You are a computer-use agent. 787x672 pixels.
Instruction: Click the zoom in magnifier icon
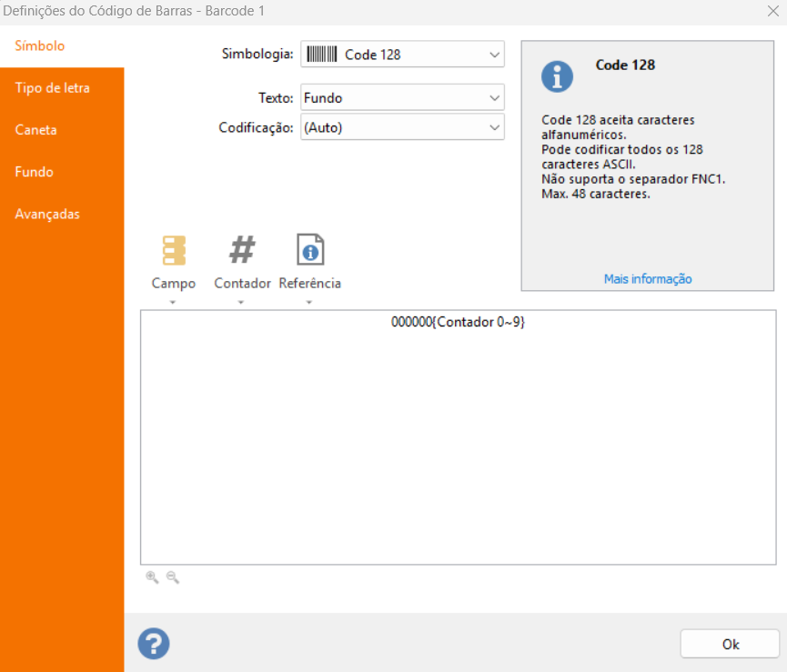152,577
